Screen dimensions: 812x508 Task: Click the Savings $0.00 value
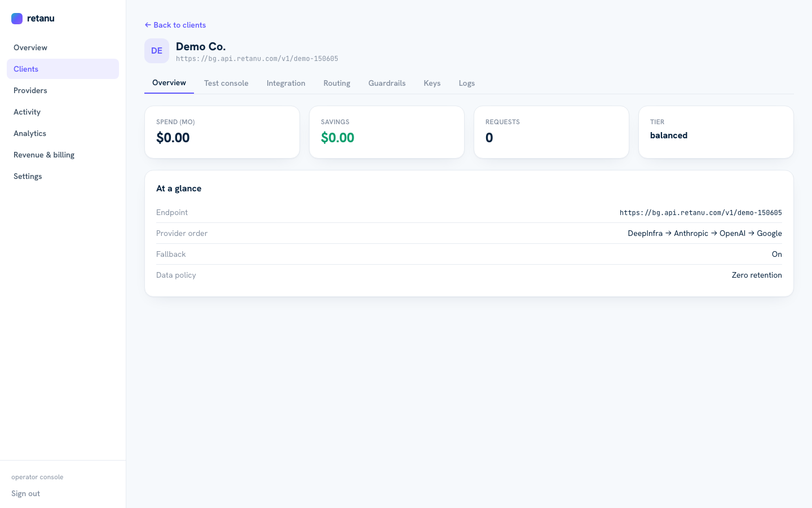click(x=338, y=138)
